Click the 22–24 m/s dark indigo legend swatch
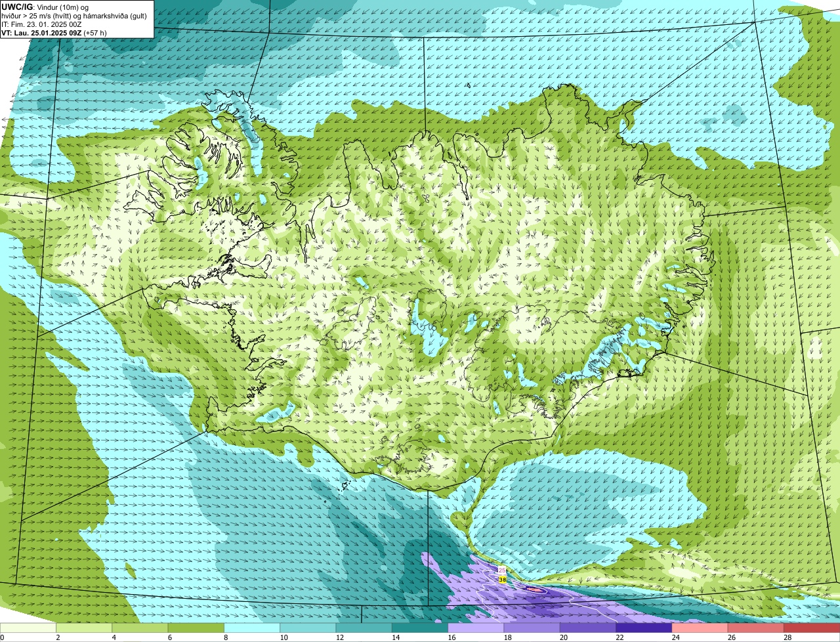The width and height of the screenshot is (840, 642). (644, 628)
